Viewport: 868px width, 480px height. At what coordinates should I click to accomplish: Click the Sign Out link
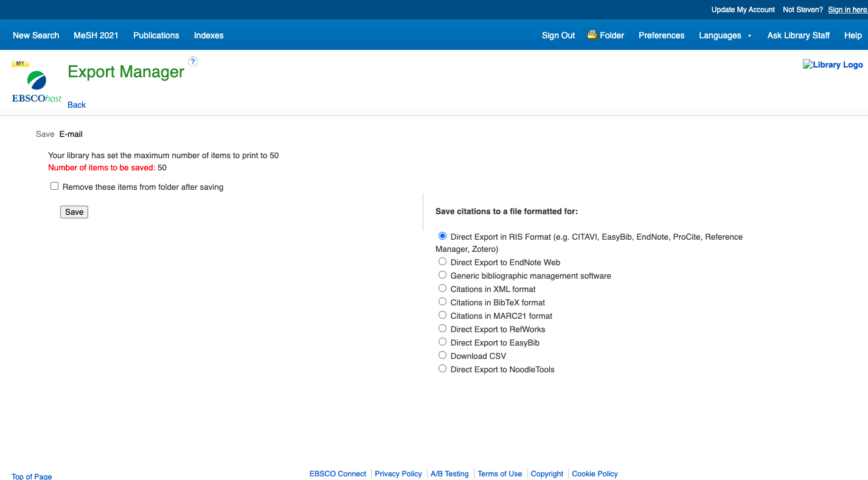click(558, 35)
